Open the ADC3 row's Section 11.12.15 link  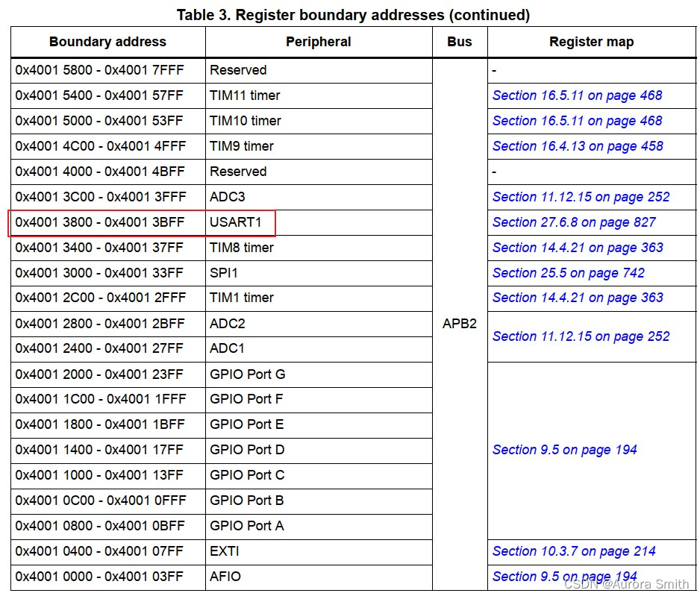581,197
